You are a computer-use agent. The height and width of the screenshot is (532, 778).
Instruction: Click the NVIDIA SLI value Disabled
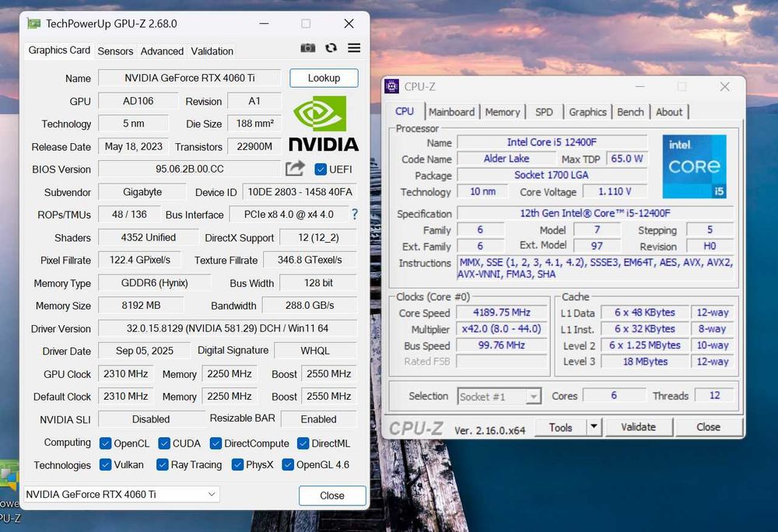[151, 419]
